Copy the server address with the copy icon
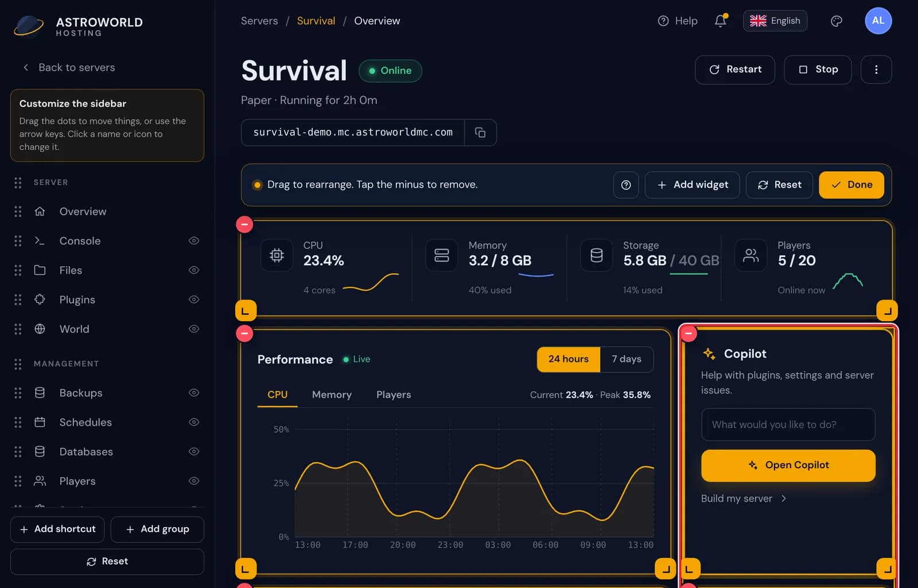This screenshot has width=918, height=588. coord(480,133)
